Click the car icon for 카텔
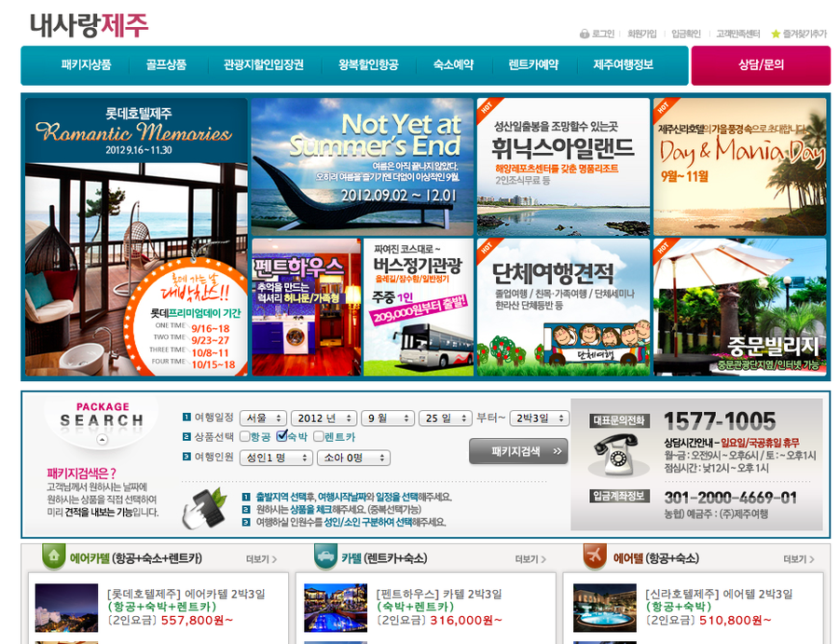 pos(324,556)
